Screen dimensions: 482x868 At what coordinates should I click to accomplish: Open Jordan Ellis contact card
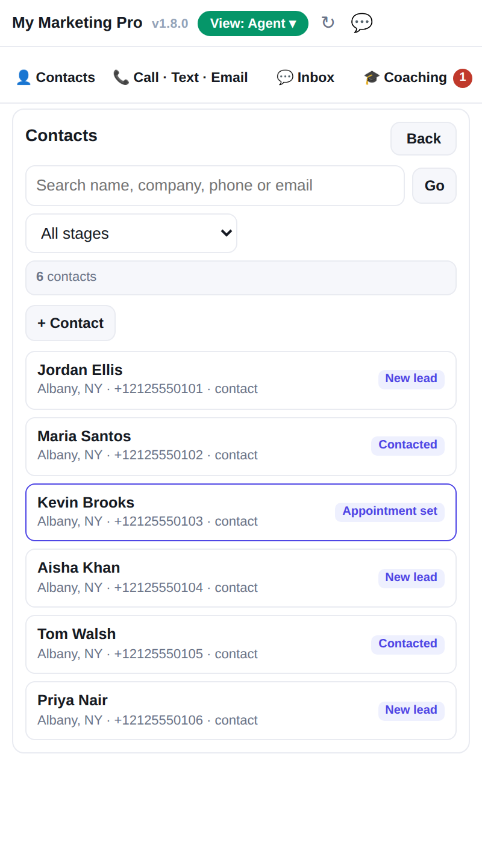241,380
